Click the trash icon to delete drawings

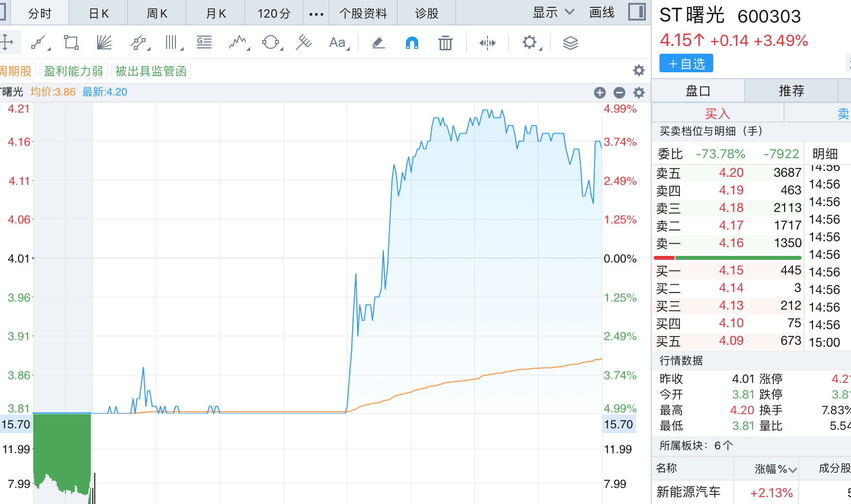[445, 43]
